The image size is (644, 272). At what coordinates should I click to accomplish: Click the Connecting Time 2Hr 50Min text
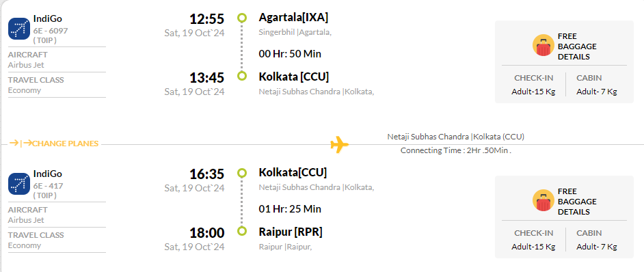pos(456,150)
